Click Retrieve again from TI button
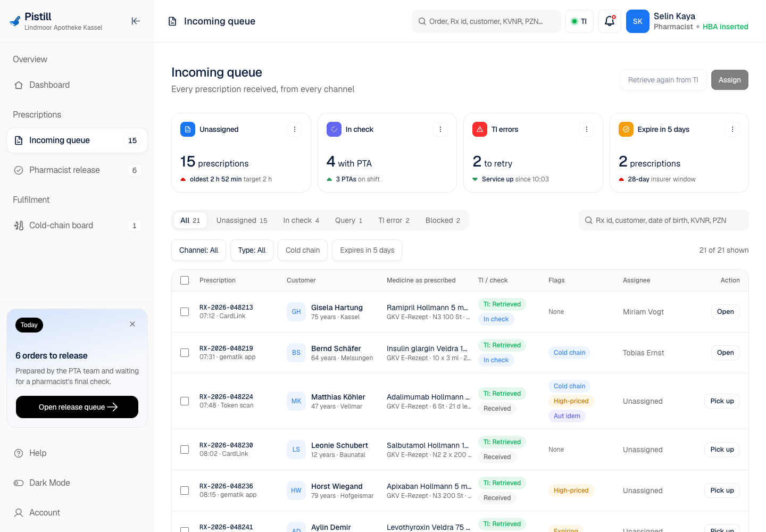 (x=663, y=80)
